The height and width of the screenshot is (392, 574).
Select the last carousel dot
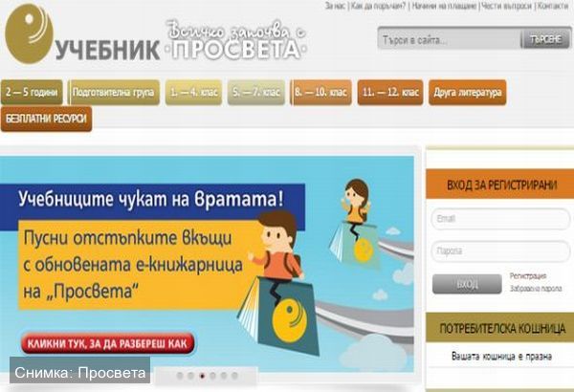coord(235,376)
